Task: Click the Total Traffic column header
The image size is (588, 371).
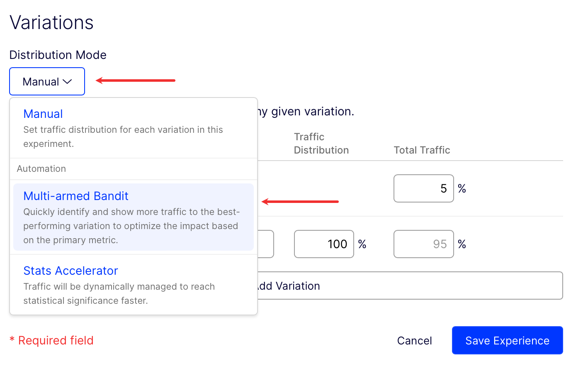Action: [x=422, y=150]
